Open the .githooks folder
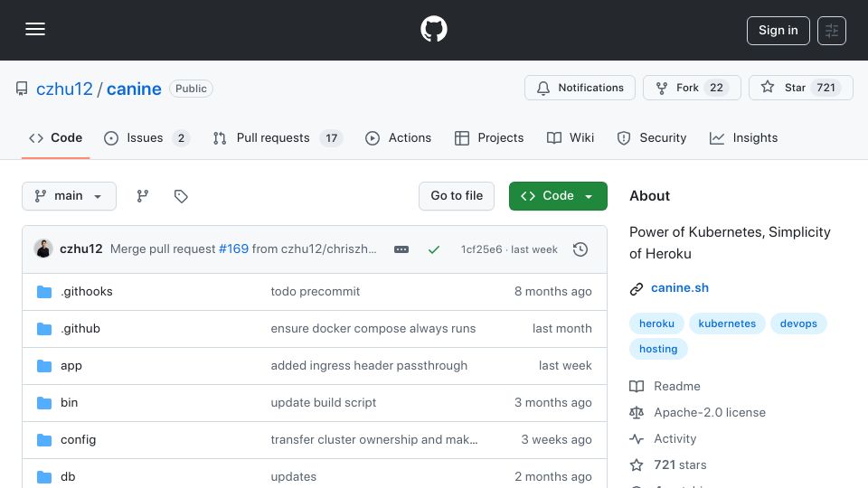The width and height of the screenshot is (868, 488). (87, 292)
